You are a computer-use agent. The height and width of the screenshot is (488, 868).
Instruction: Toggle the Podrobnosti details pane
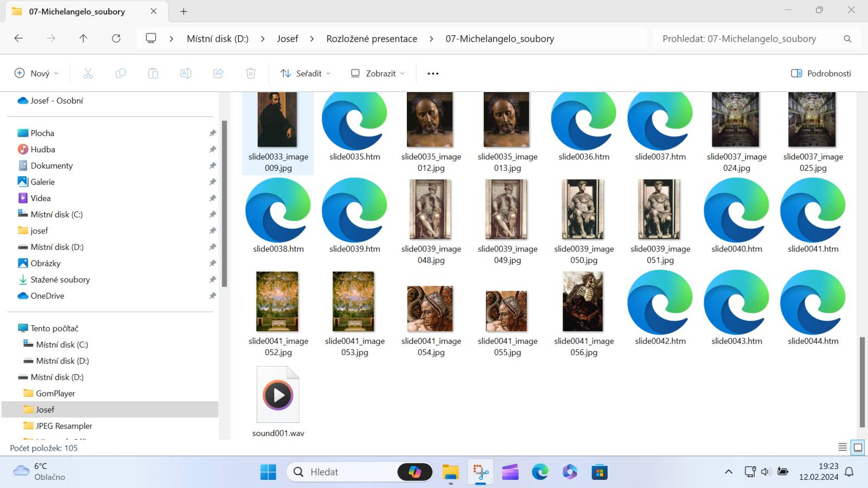[x=821, y=73]
